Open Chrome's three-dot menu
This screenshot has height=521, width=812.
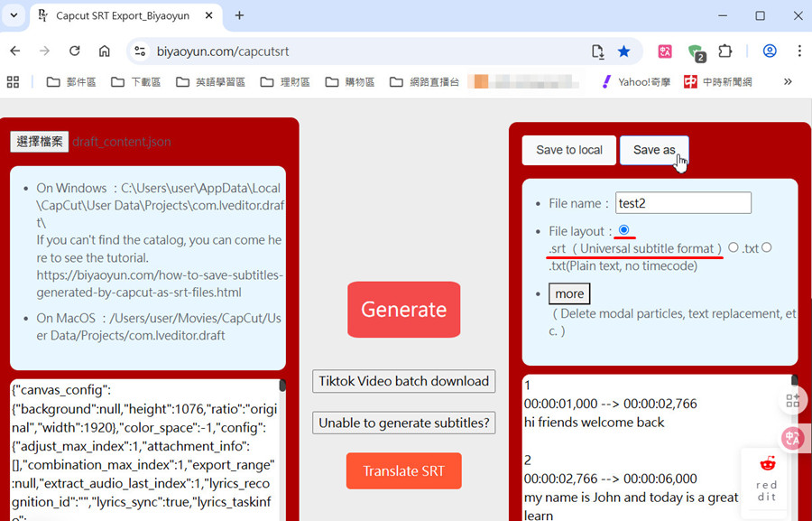coord(799,51)
